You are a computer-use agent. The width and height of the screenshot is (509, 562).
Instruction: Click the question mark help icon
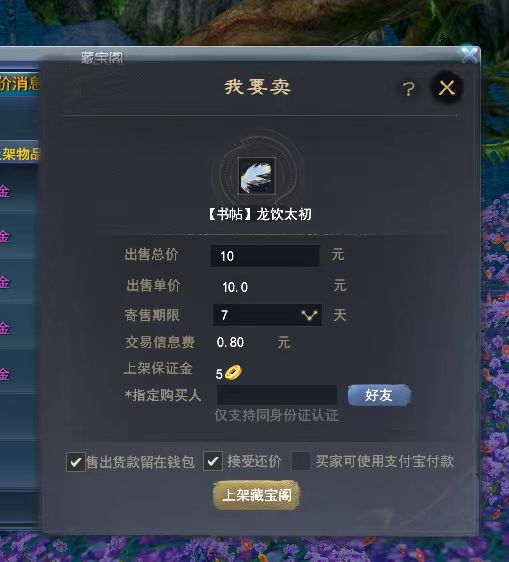click(408, 89)
